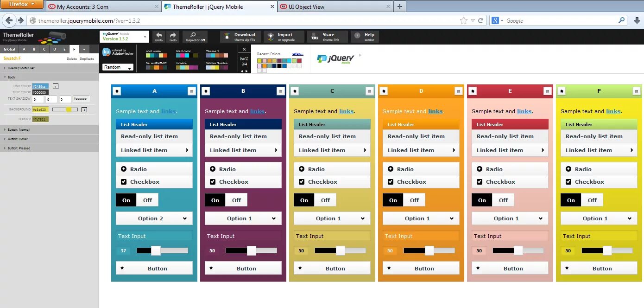644x308 pixels.
Task: Open Import or upgrade
Action: click(x=284, y=37)
